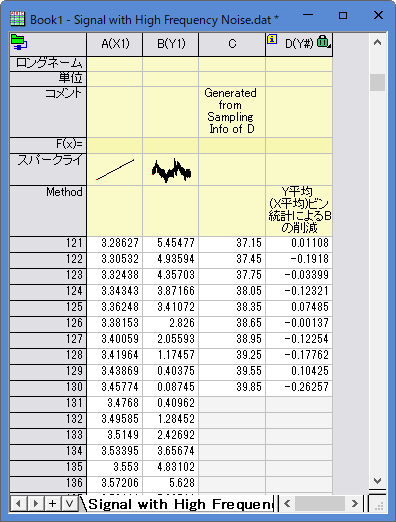Image resolution: width=396 pixels, height=522 pixels.
Task: Click cell value -0.17762
Action: [x=299, y=356]
